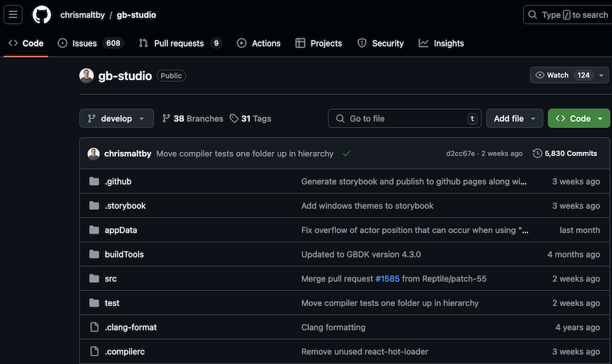
Task: Expand the Watch dropdown arrow
Action: coord(601,75)
